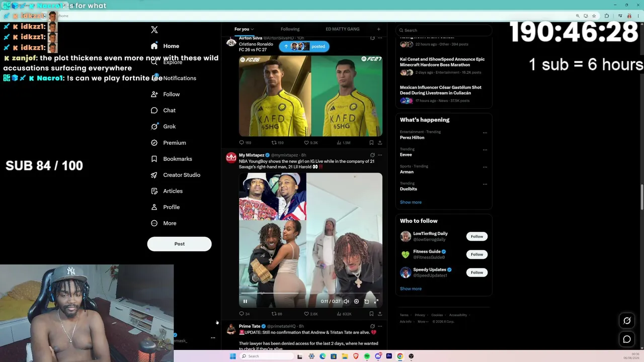
Task: Open Notifications in the sidebar
Action: pos(174,78)
